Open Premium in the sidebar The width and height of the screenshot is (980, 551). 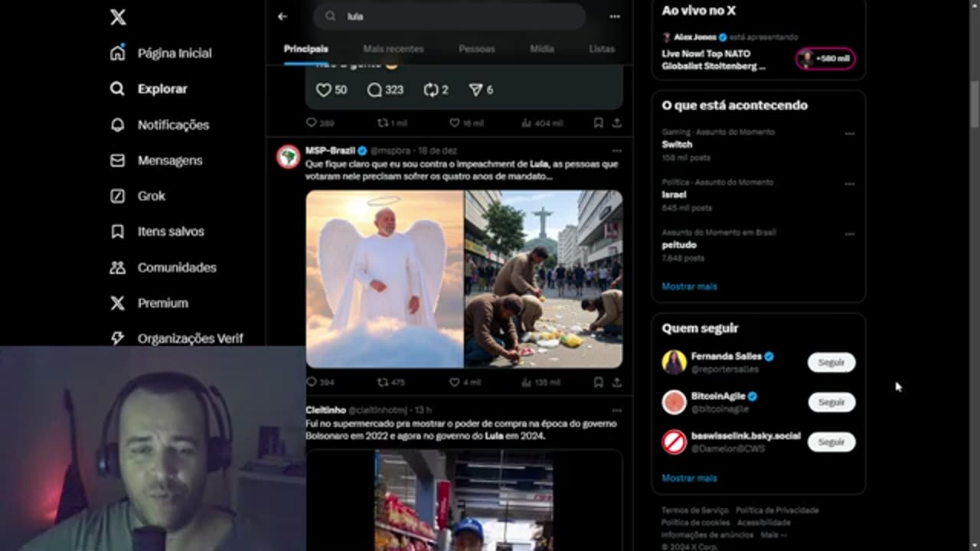click(149, 303)
